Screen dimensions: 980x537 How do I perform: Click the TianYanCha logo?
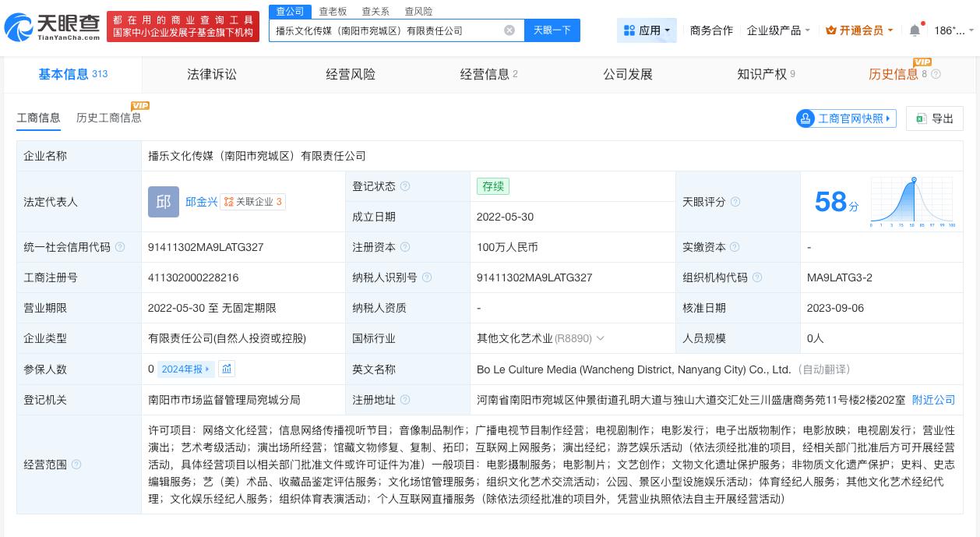pos(52,27)
